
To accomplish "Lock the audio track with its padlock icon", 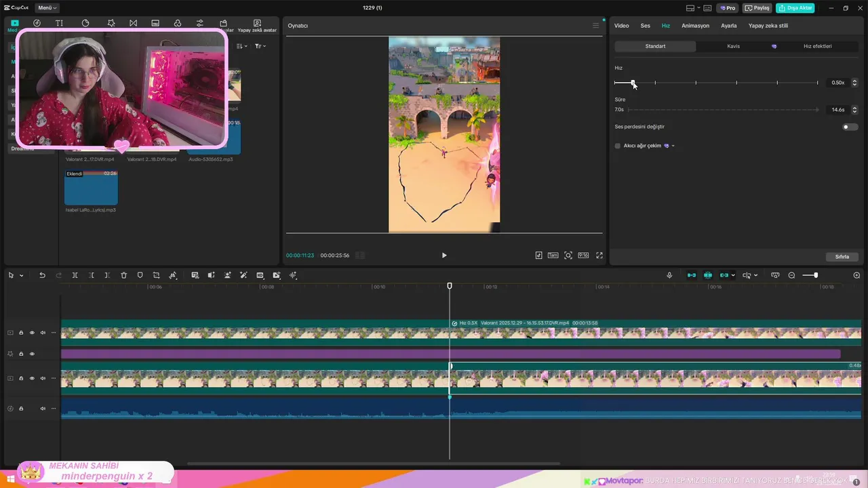I will tap(21, 409).
